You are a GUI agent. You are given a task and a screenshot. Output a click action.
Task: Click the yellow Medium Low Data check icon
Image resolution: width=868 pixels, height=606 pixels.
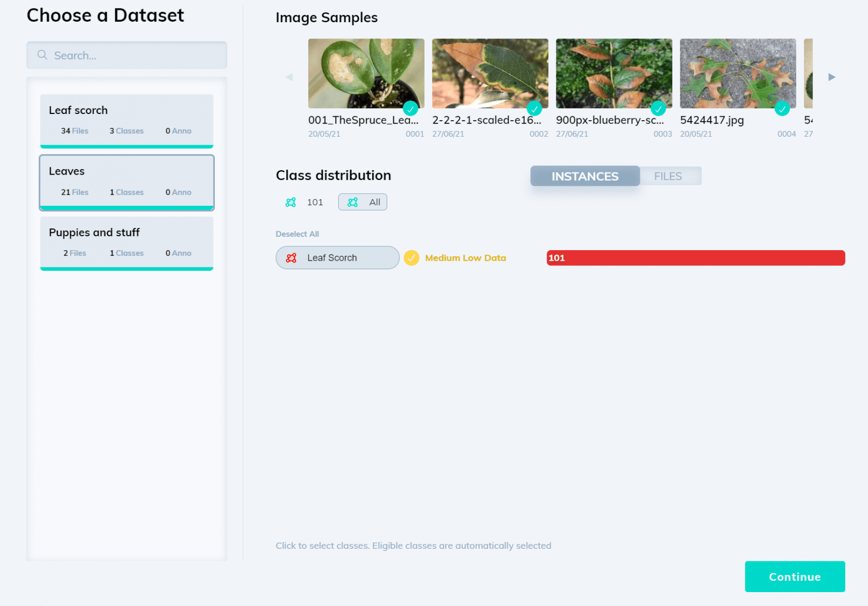tap(411, 258)
